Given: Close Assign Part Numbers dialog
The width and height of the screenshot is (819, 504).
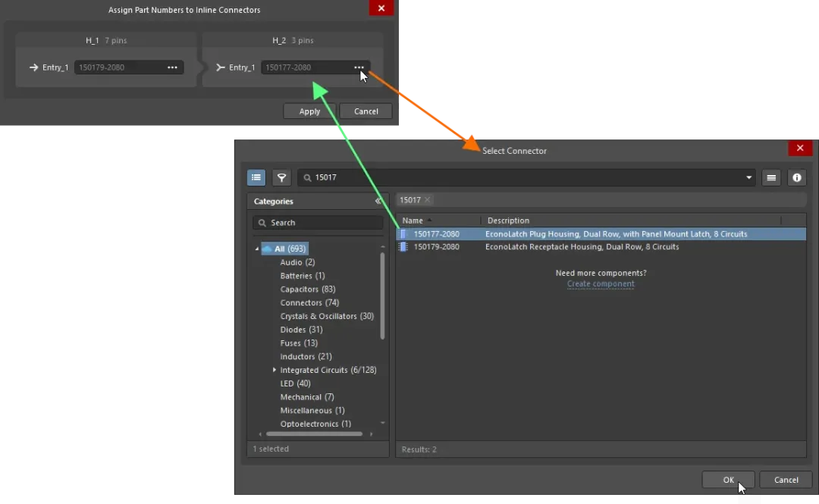Looking at the screenshot, I should 381,8.
